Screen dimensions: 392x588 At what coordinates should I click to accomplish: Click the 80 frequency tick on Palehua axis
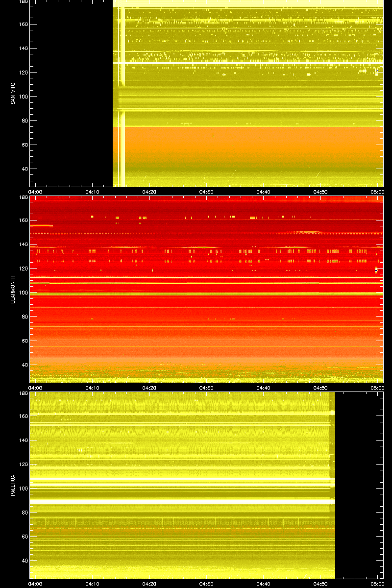point(24,513)
